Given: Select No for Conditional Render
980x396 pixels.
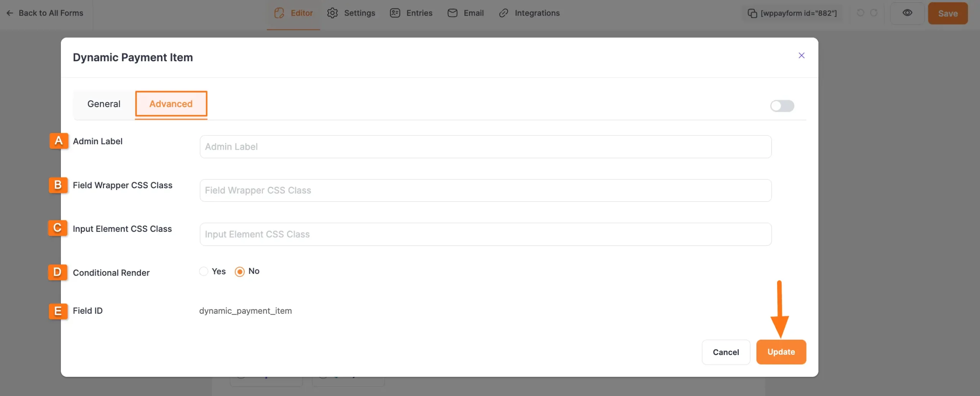Looking at the screenshot, I should click(x=240, y=271).
